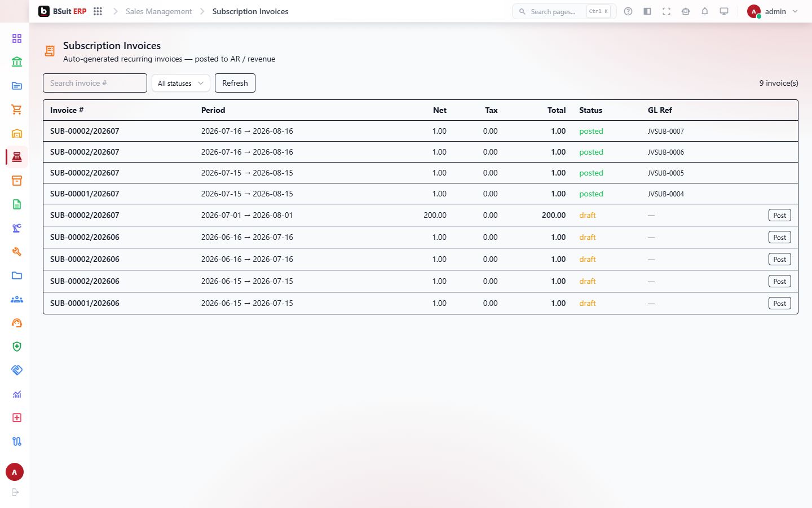This screenshot has height=508, width=812.
Task: Click the Refresh button
Action: (235, 83)
